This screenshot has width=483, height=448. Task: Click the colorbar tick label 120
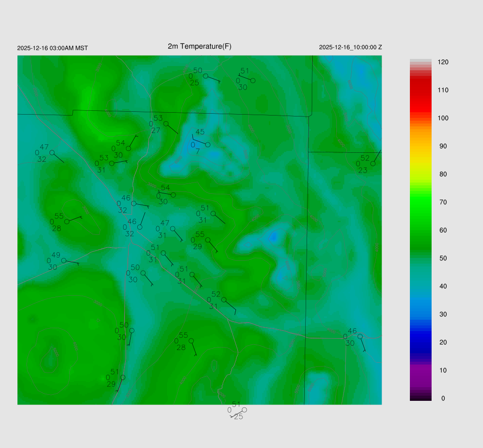click(443, 62)
